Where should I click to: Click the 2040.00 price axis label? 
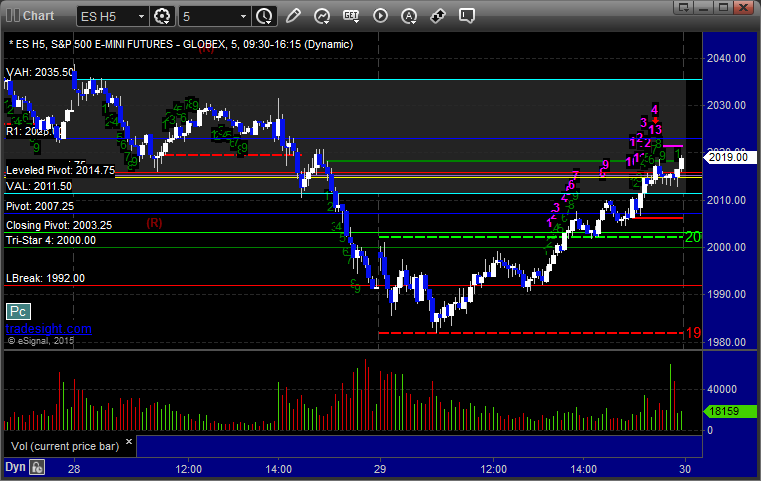tap(726, 58)
